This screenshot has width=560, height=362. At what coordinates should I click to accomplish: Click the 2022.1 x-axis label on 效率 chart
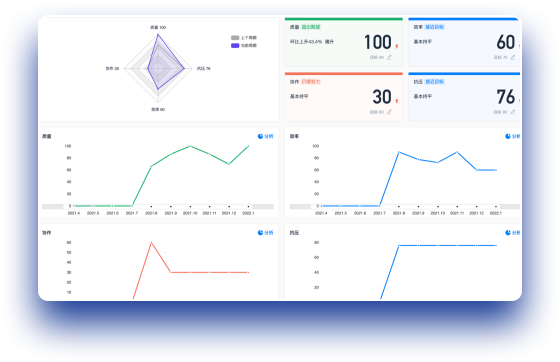(496, 213)
